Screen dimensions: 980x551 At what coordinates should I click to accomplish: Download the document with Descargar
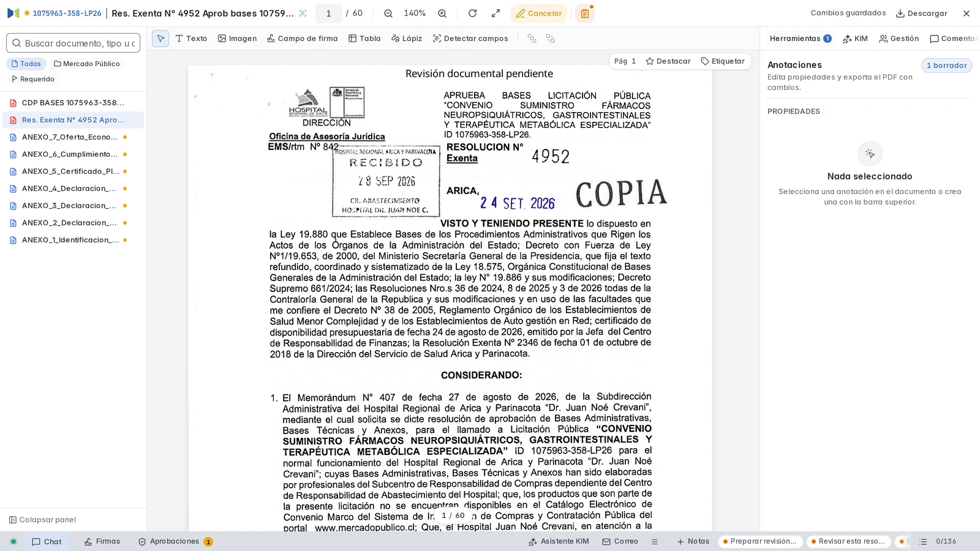pos(922,13)
